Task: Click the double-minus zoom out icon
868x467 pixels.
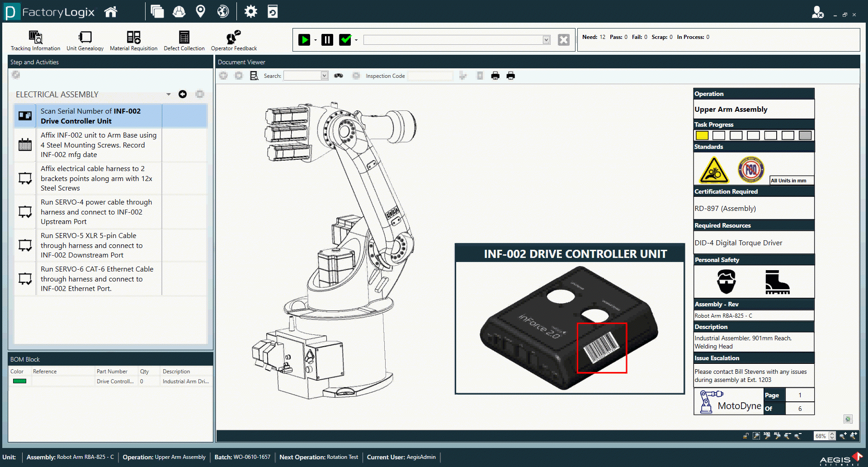Action: pos(788,436)
